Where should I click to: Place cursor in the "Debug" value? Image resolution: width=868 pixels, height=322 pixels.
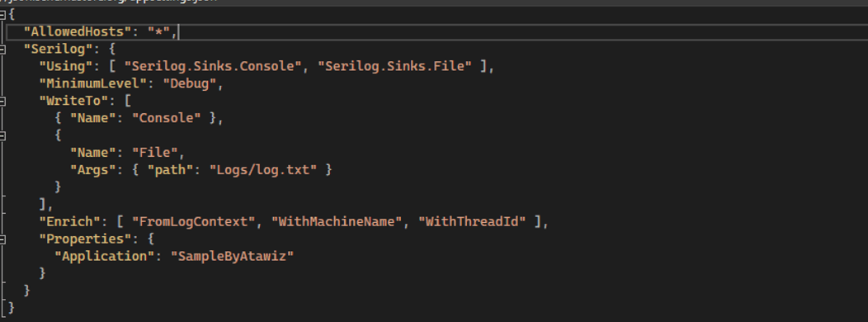[x=189, y=83]
